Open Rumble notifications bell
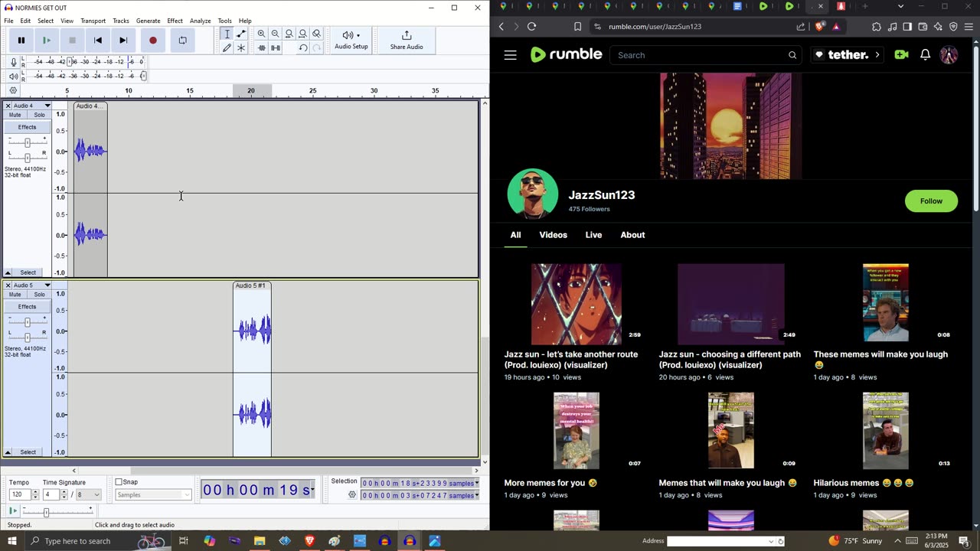 tap(925, 55)
